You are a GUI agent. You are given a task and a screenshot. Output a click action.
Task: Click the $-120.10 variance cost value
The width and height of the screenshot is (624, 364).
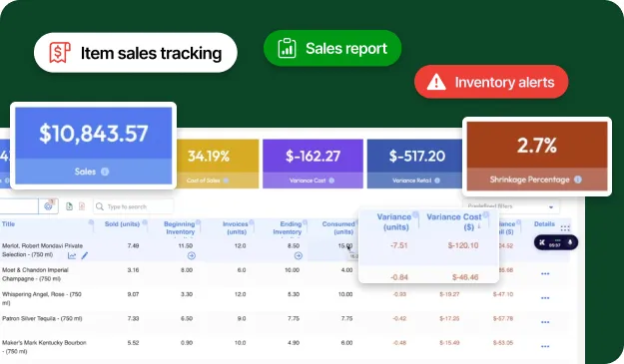pos(463,245)
